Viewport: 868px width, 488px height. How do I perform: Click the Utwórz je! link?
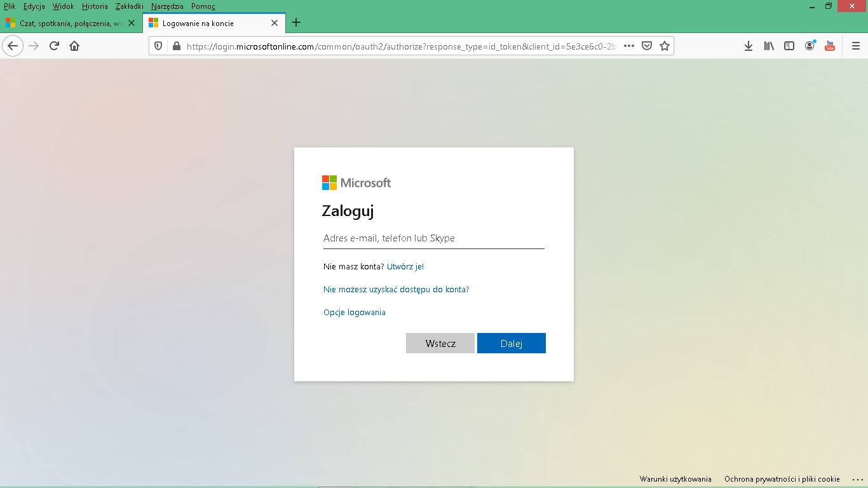pos(405,267)
